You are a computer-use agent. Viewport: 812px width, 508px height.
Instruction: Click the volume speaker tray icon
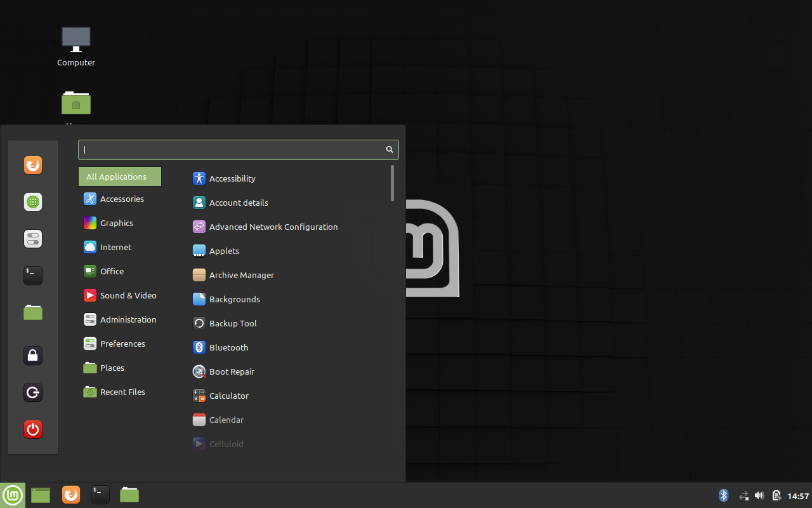click(759, 495)
